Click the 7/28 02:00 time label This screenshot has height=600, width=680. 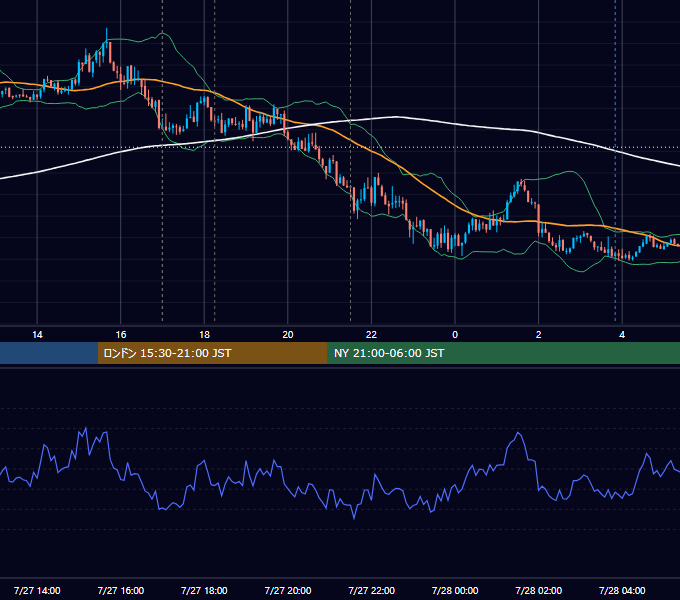point(539,590)
